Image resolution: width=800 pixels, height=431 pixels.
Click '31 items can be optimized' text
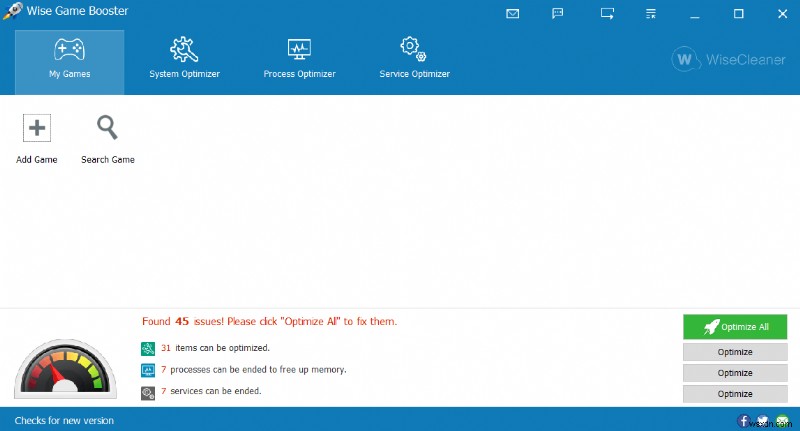(215, 348)
